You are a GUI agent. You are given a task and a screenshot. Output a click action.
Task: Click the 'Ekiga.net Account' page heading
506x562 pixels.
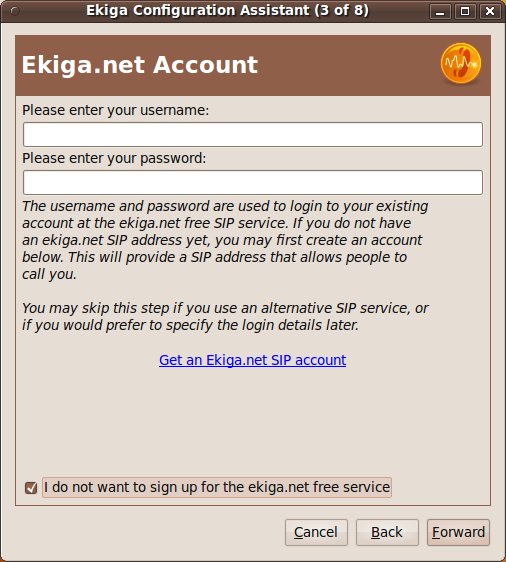[140, 65]
